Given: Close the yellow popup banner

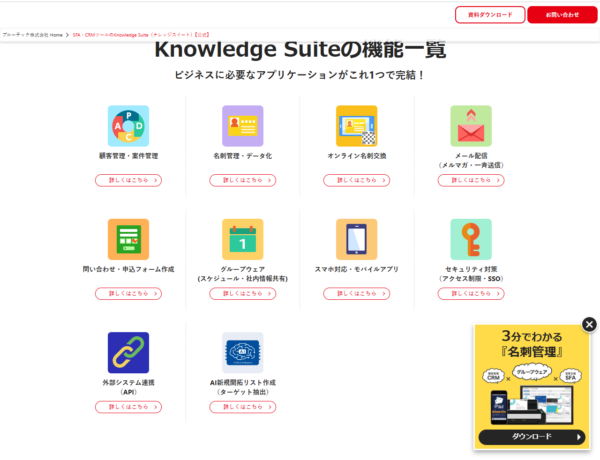Looking at the screenshot, I should point(589,325).
